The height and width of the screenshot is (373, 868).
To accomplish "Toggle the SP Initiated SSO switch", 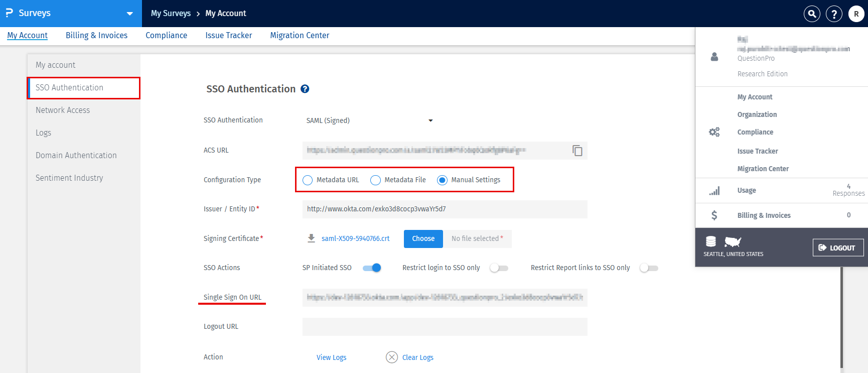I will (x=372, y=268).
